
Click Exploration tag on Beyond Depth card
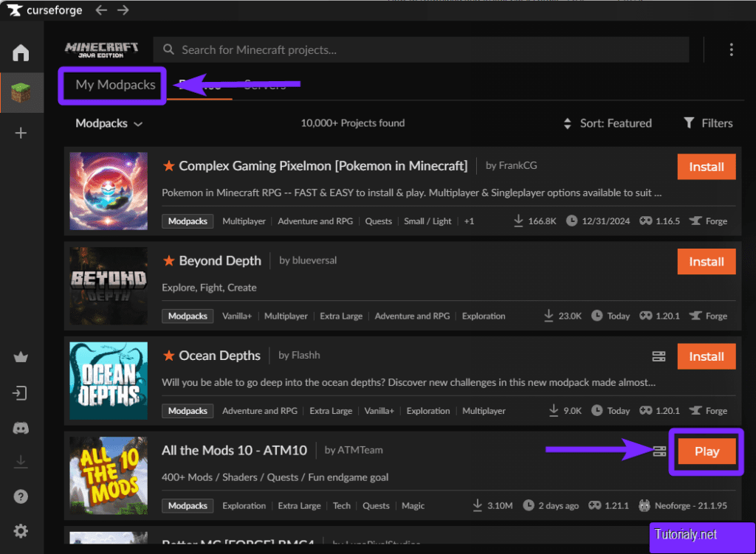click(484, 316)
